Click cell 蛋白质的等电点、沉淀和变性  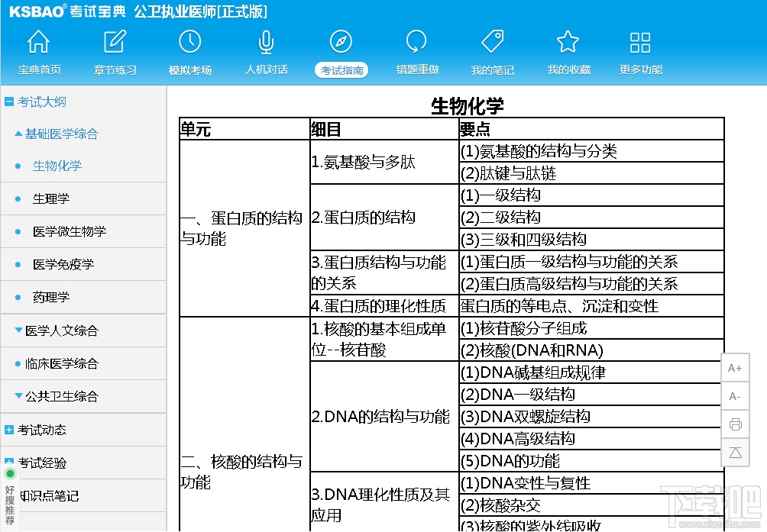(591, 306)
